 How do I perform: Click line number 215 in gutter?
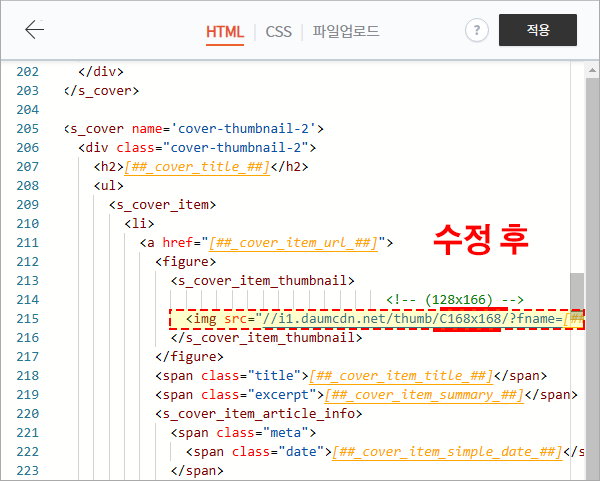tap(28, 319)
